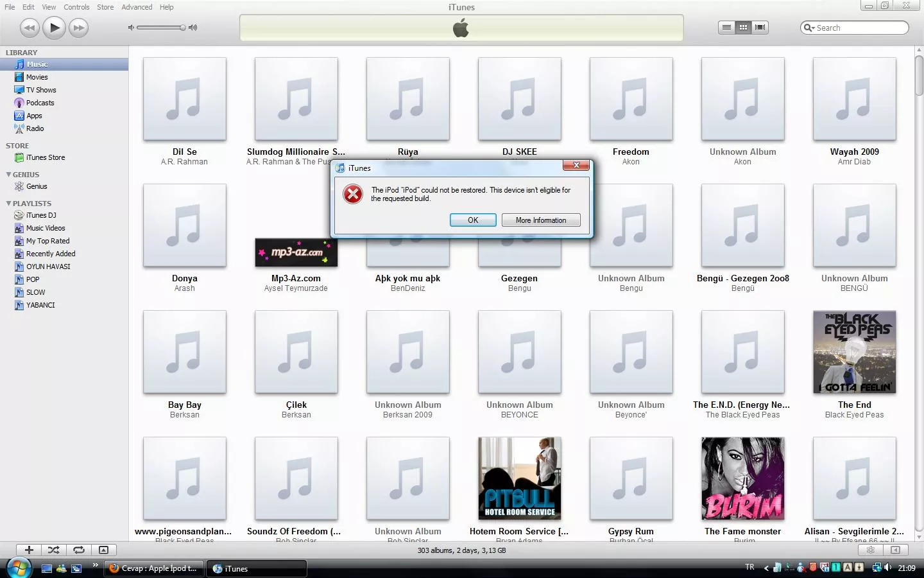Select the Black Eyed Peas The End album

[x=854, y=352]
